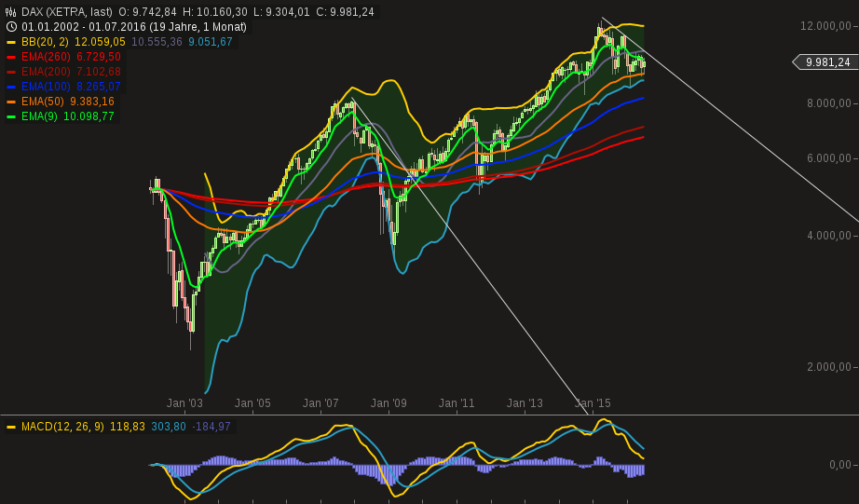Click the Jan '07 time axis label
Viewport: 859px width, 504px height.
320,403
